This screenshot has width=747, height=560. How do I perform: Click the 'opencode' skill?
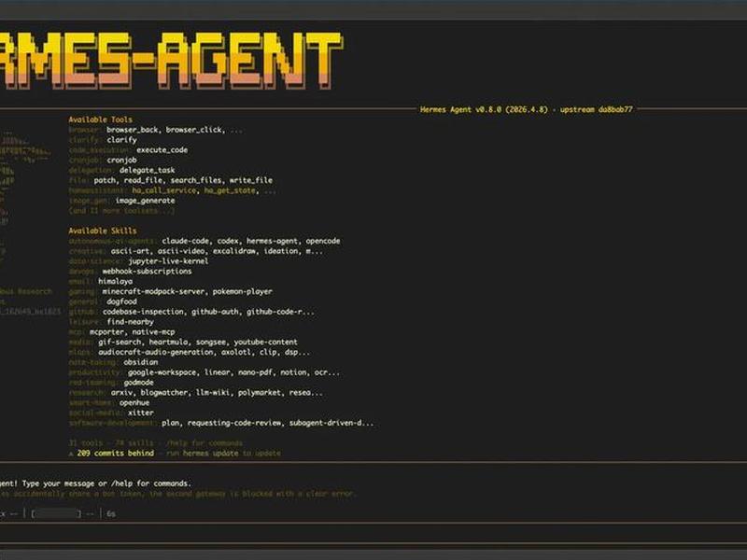[x=323, y=241]
